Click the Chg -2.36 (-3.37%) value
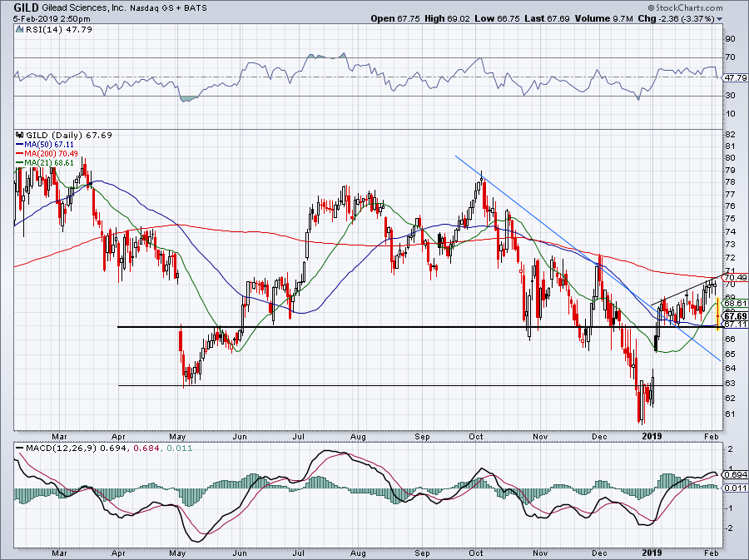The width and height of the screenshot is (749, 560). 676,18
